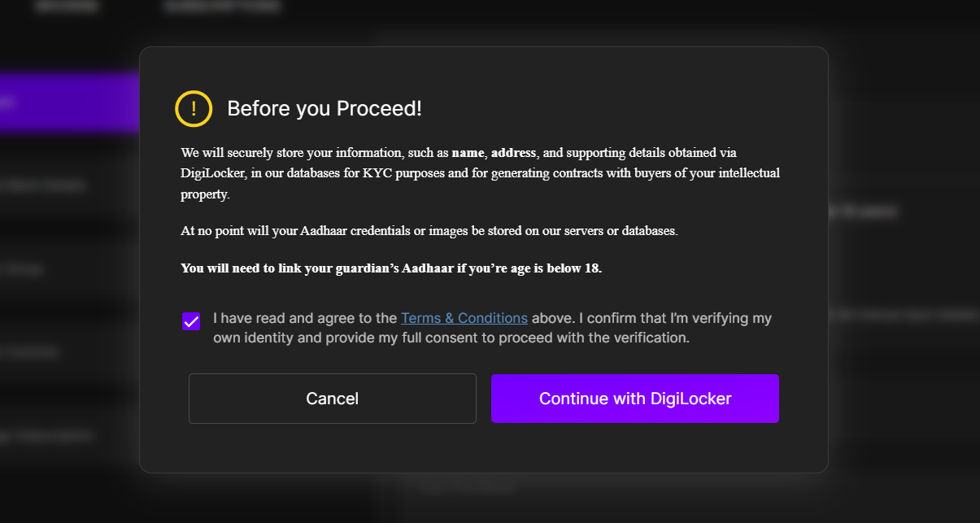Click the "Before you Proceed!" heading
This screenshot has height=523, width=980.
324,109
